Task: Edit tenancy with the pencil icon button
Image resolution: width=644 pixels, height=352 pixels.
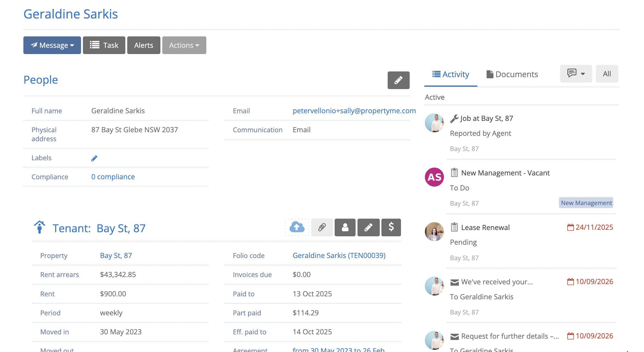Action: (x=368, y=227)
